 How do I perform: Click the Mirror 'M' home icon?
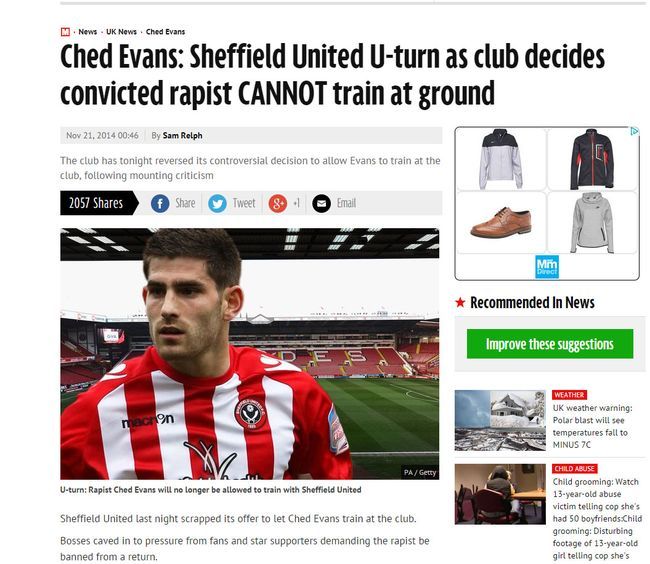pos(65,32)
